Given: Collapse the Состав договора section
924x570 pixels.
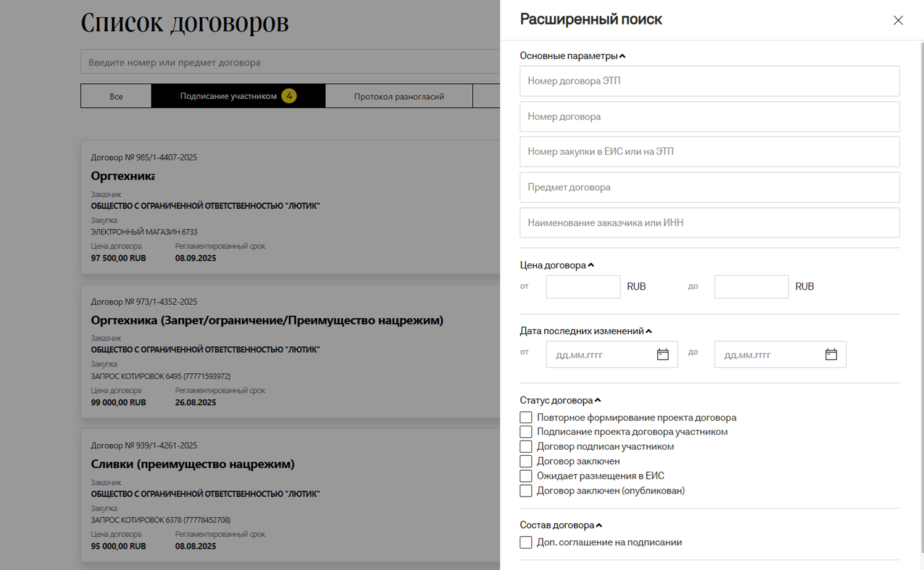Looking at the screenshot, I should [599, 526].
